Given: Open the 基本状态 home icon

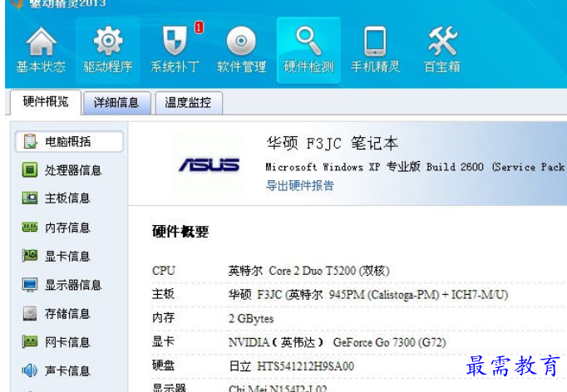Looking at the screenshot, I should point(41,42).
